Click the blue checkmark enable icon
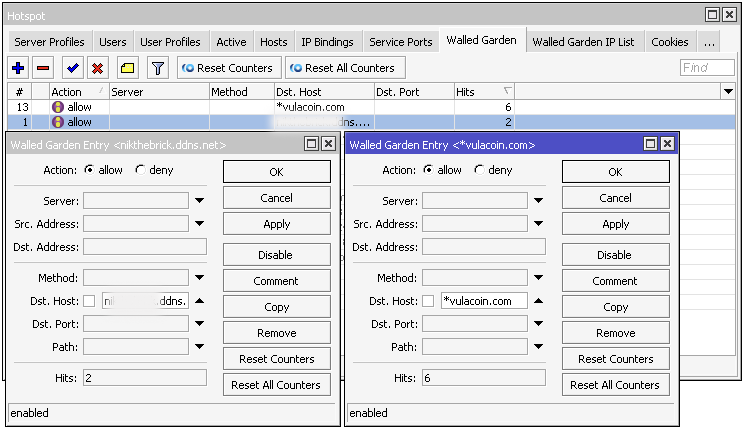The height and width of the screenshot is (430, 743). click(x=72, y=68)
